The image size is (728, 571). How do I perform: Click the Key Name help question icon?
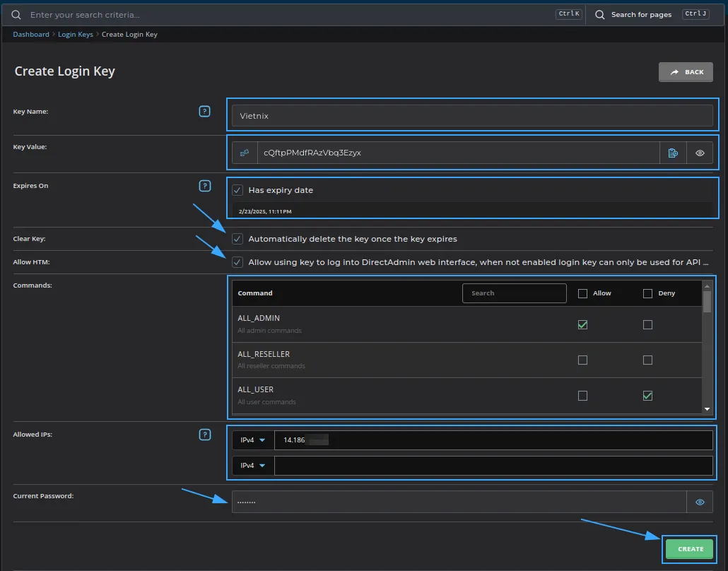tap(204, 112)
